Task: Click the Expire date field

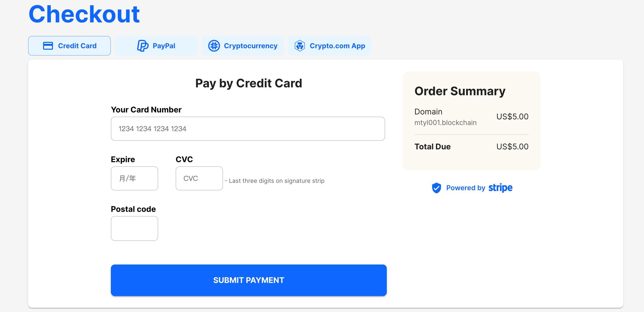Action: (135, 178)
